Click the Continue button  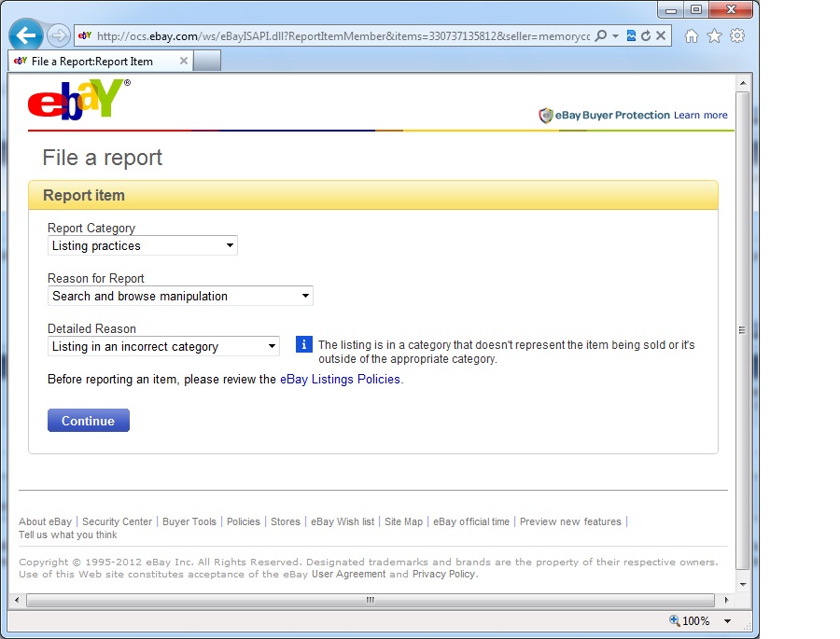pos(89,421)
